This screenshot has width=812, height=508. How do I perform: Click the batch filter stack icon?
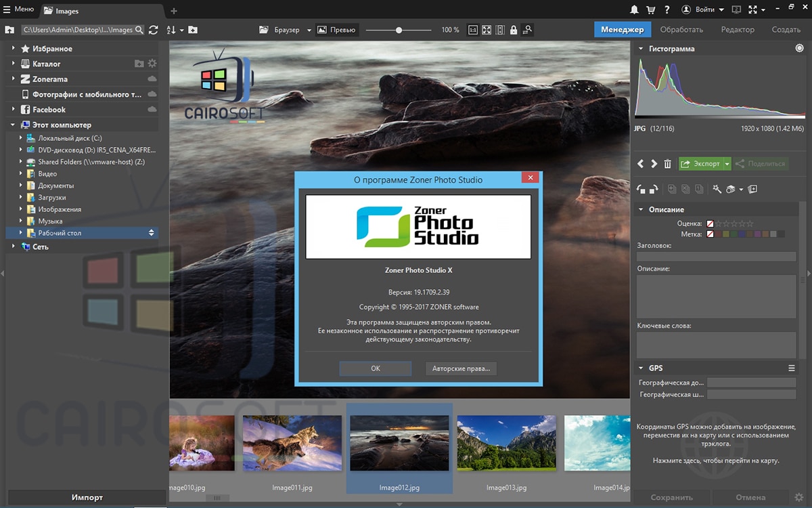[x=731, y=190]
